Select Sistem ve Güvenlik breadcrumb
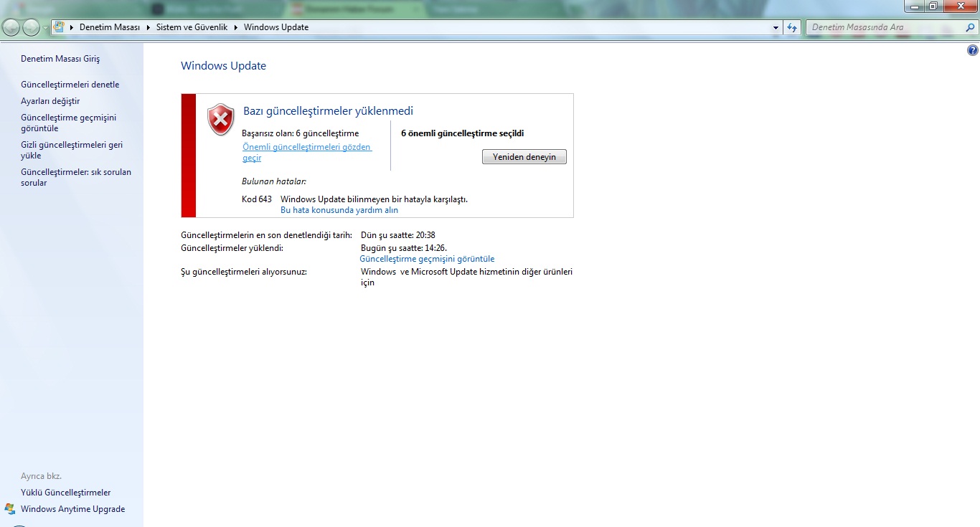 pos(192,27)
